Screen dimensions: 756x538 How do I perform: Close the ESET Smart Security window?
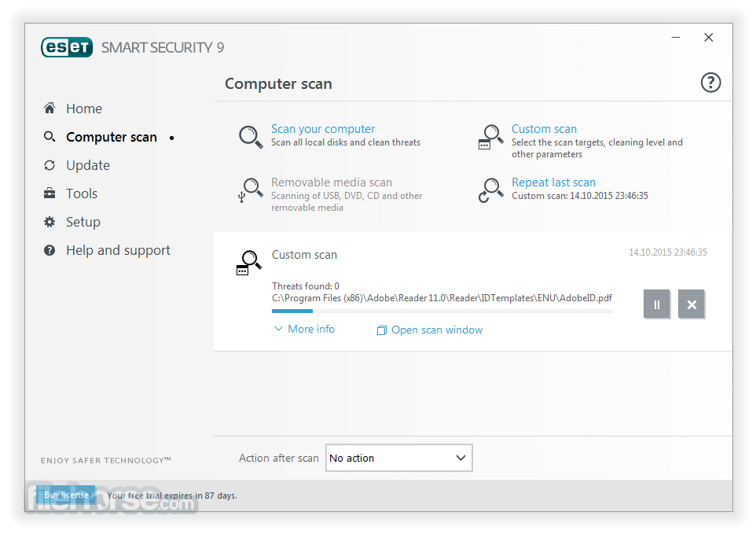click(x=708, y=38)
